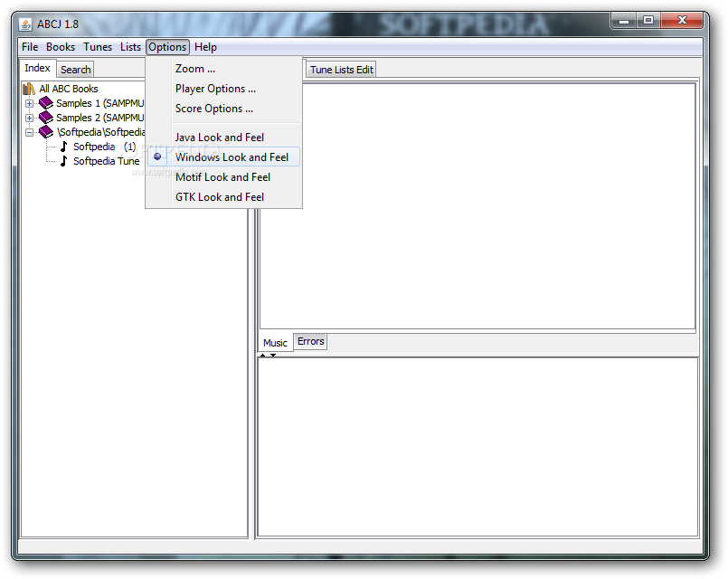Image resolution: width=728 pixels, height=579 pixels.
Task: Switch to the Index tab
Action: [37, 68]
